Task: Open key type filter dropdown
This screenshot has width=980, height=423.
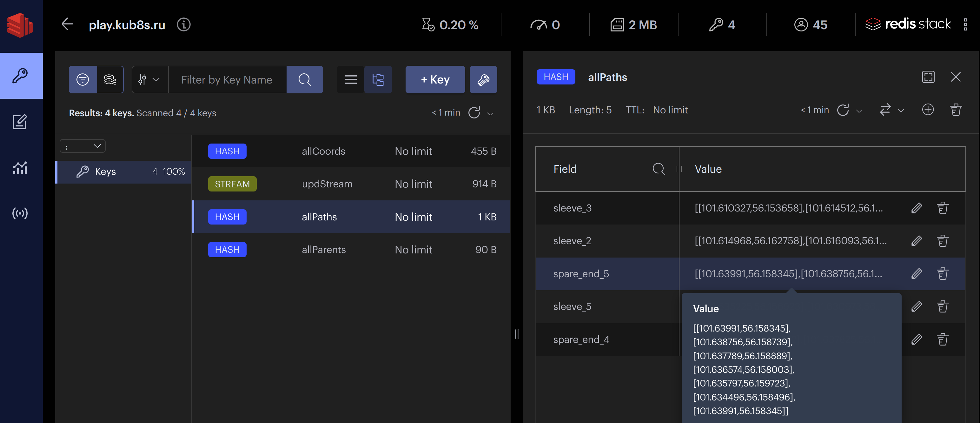Action: click(x=150, y=79)
